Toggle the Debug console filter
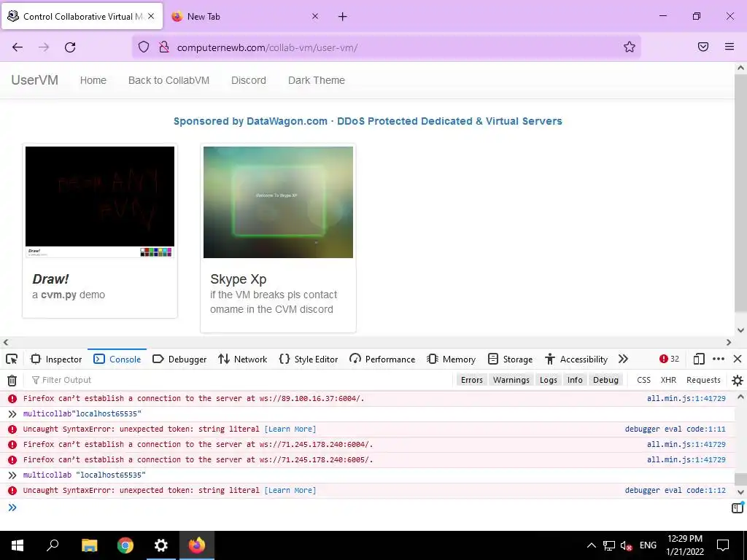Image resolution: width=747 pixels, height=560 pixels. point(605,380)
